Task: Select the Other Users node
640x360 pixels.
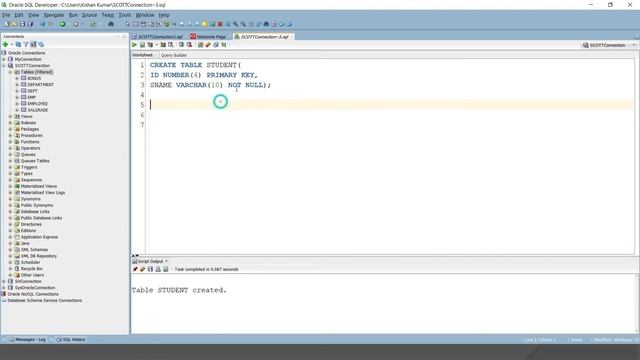Action: coord(32,275)
